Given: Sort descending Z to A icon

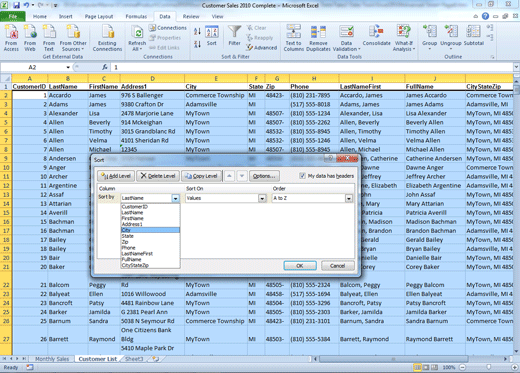Looking at the screenshot, I should tap(197, 44).
